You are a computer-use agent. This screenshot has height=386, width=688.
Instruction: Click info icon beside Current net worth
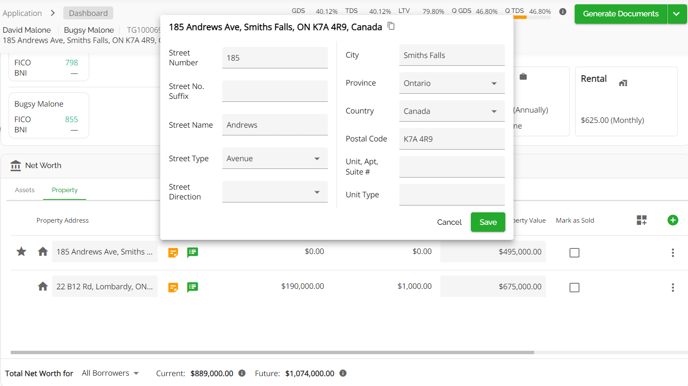pyautogui.click(x=242, y=373)
